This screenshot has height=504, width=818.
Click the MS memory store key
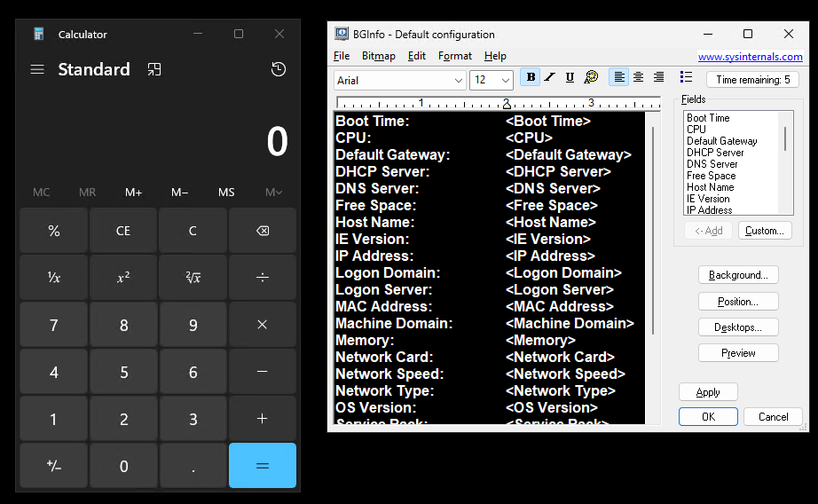[226, 192]
